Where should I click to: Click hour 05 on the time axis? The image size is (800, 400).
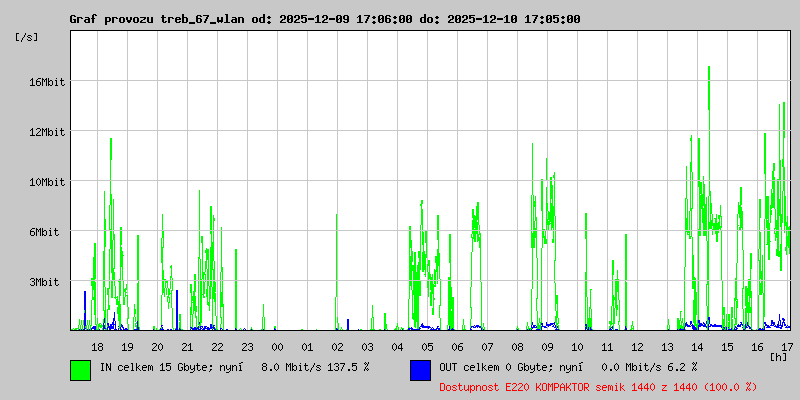pyautogui.click(x=427, y=346)
